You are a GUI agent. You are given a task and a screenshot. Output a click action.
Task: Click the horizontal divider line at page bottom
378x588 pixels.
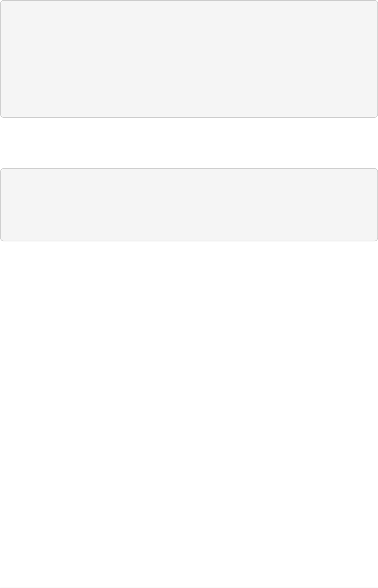pos(189,588)
